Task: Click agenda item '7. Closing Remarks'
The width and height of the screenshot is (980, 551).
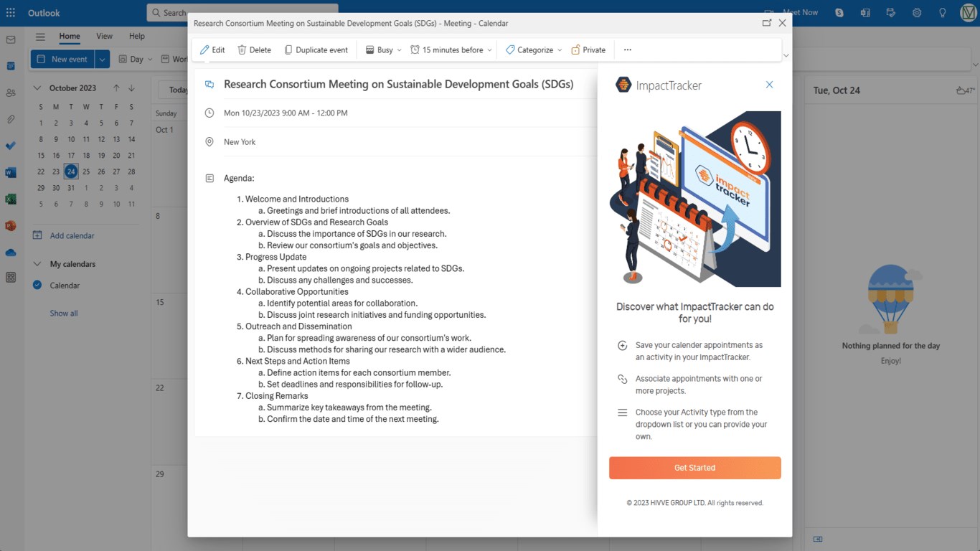Action: tap(273, 396)
